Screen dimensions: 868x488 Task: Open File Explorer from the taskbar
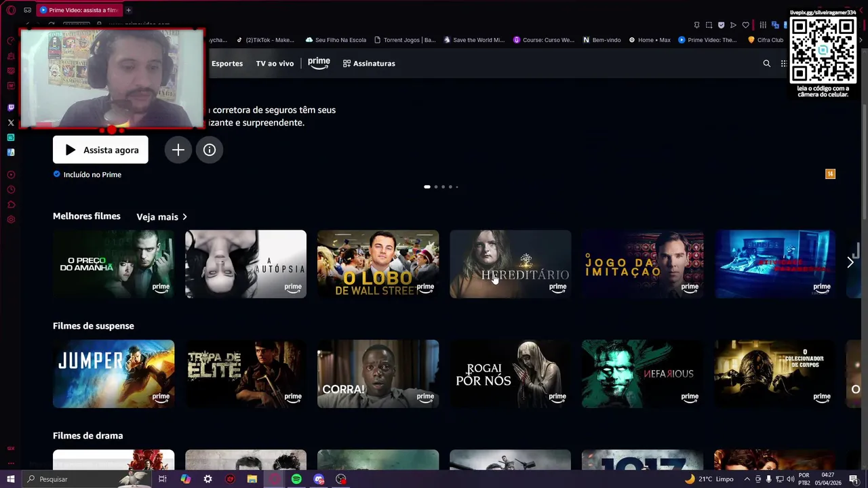pyautogui.click(x=252, y=479)
